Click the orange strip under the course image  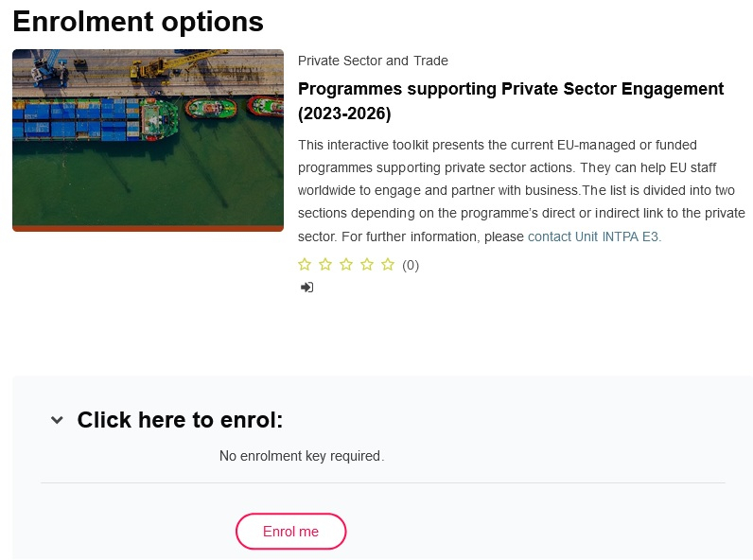point(148,228)
